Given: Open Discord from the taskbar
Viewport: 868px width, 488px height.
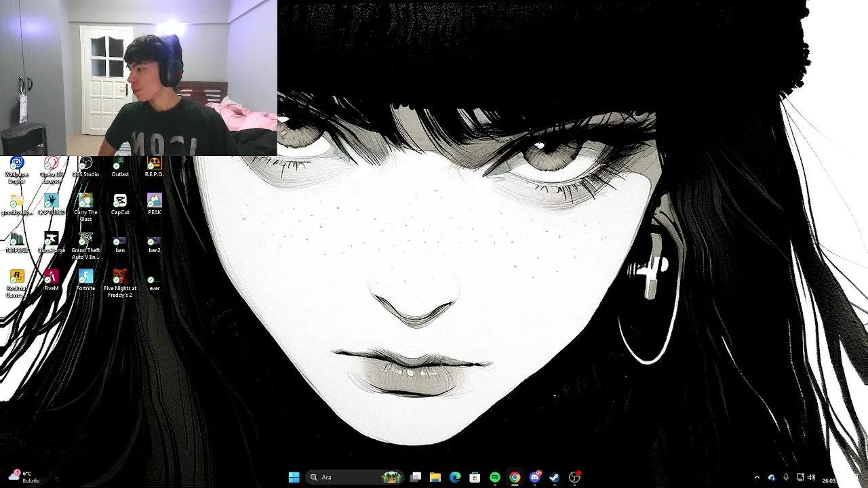Looking at the screenshot, I should pyautogui.click(x=535, y=477).
